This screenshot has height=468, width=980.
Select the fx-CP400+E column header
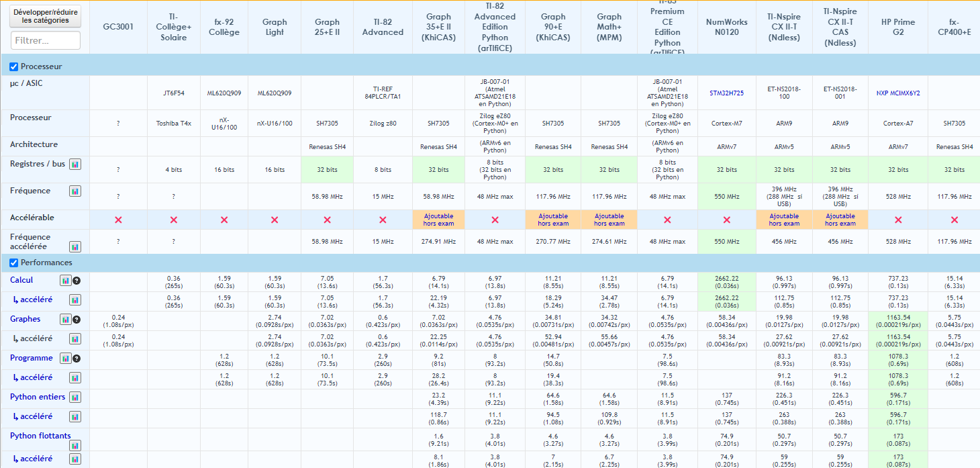[x=954, y=27]
